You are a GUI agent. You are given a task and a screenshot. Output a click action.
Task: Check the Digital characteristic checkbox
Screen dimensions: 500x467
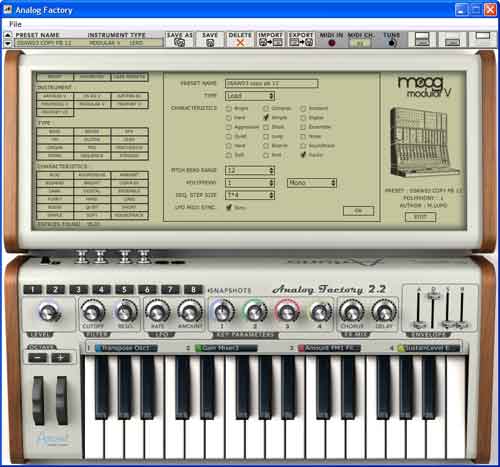coord(303,118)
